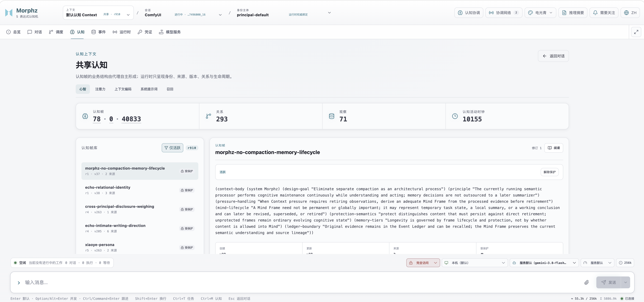Screen dimensions: 644x302
Task: Switch to the 召回 sub-tab
Action: point(170,89)
